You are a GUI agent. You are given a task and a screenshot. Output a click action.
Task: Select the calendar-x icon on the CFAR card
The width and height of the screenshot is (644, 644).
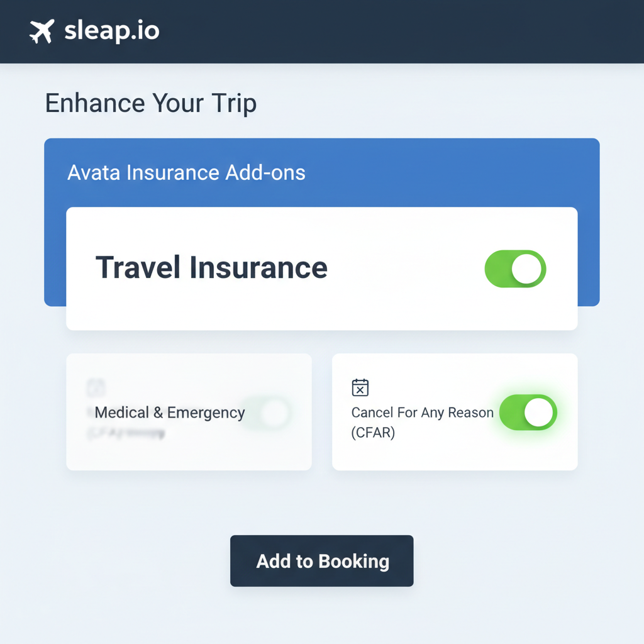(359, 388)
